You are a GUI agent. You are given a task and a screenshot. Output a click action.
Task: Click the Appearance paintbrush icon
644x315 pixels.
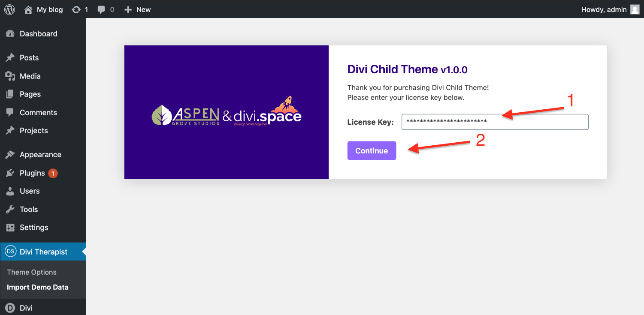point(10,155)
